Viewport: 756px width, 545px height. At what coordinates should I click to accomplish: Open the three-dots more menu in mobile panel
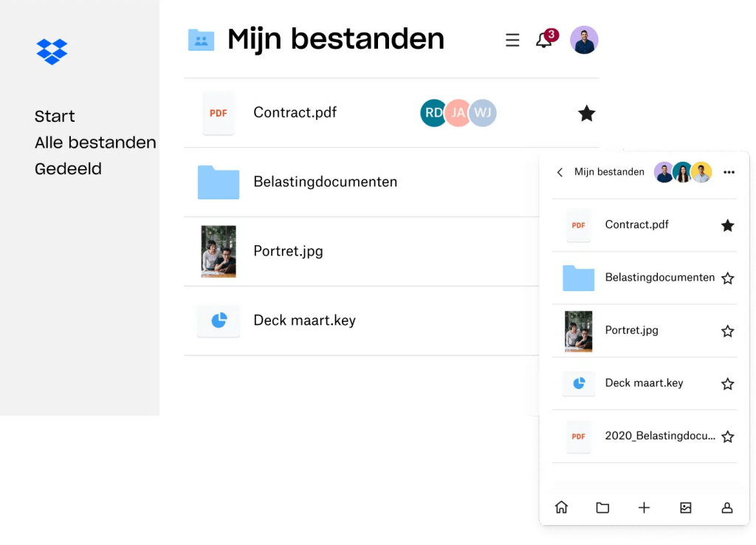click(729, 172)
